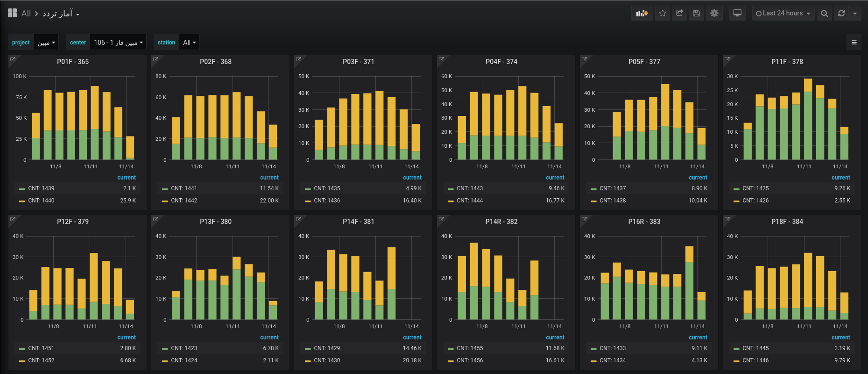Viewport: 868px width, 374px height.
Task: Open the Share dashboard icon
Action: [x=679, y=14]
